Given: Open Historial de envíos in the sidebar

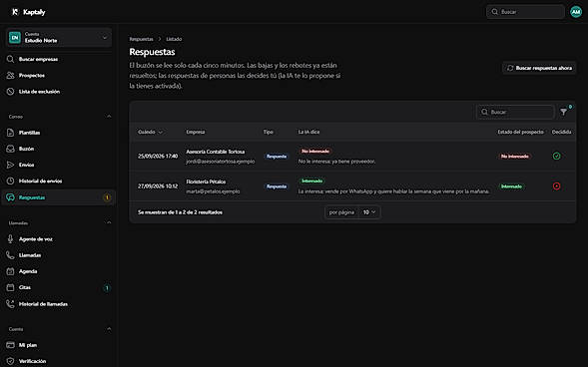Looking at the screenshot, I should tap(40, 181).
